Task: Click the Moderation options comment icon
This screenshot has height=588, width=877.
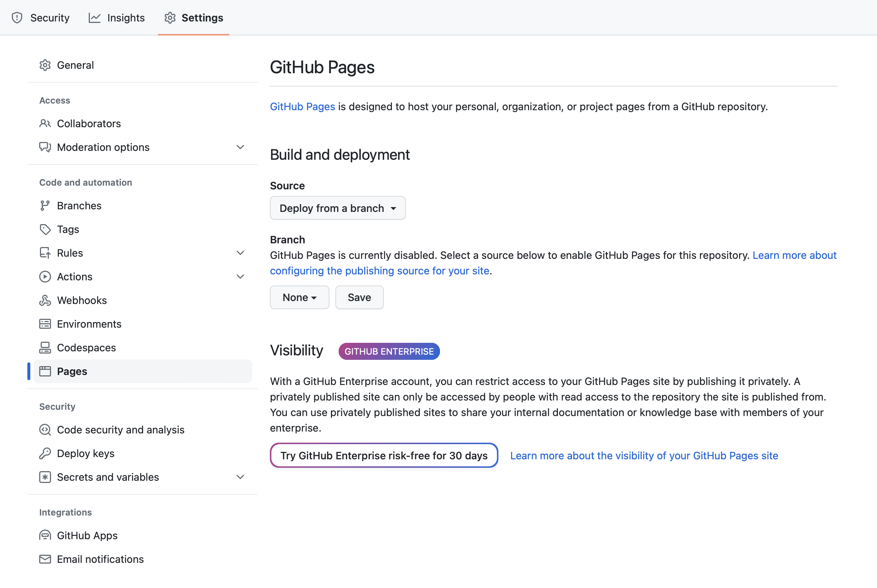Action: pos(45,147)
